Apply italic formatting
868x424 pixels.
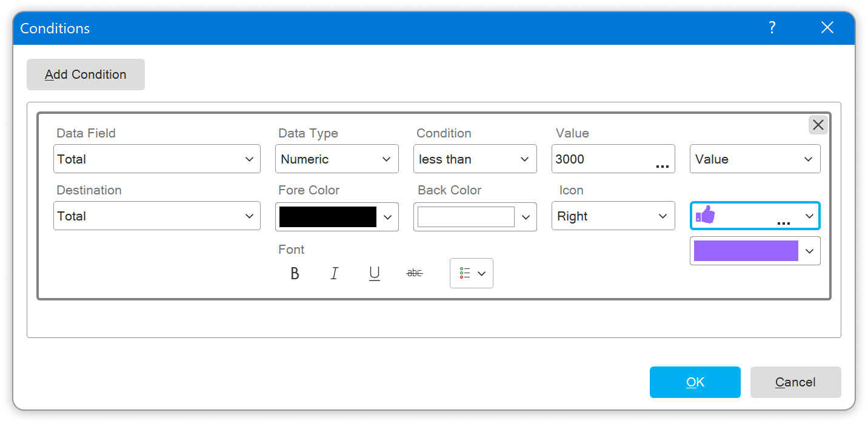pyautogui.click(x=334, y=273)
